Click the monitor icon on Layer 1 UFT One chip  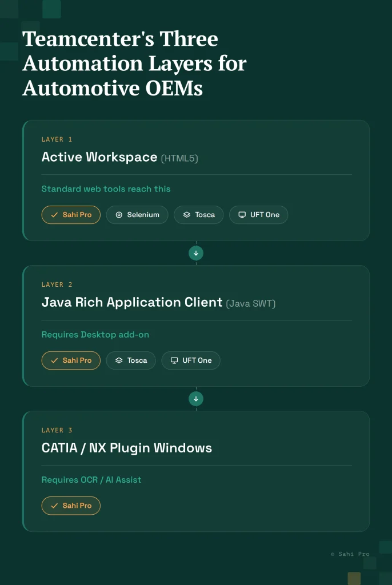[x=242, y=215]
